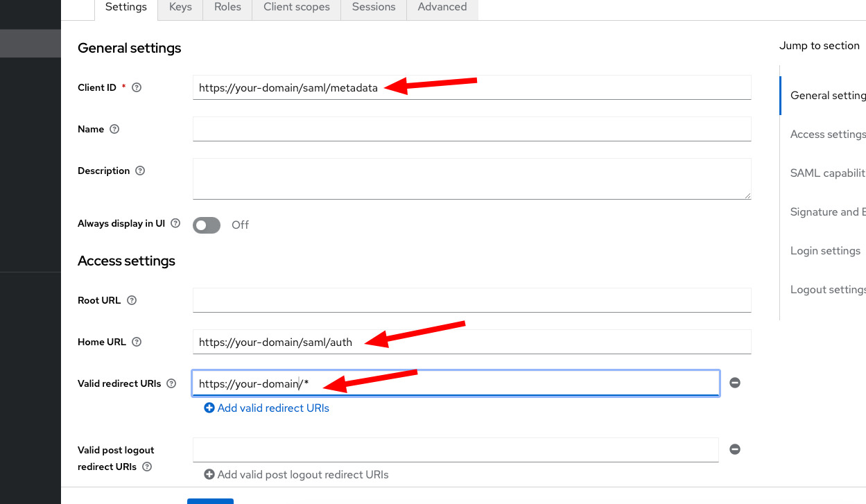The width and height of the screenshot is (866, 504).
Task: Add valid redirect URIs link
Action: [x=267, y=408]
